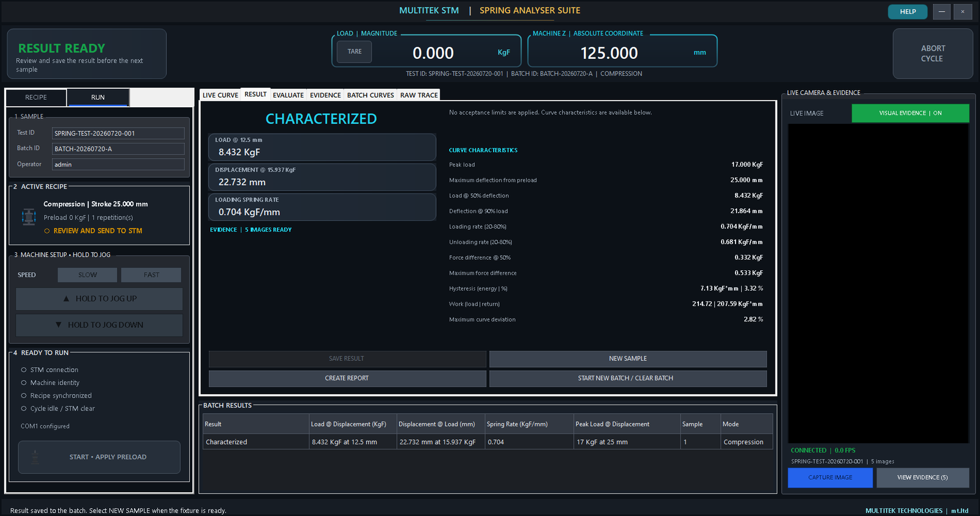Open the EVALUATE tab
The image size is (980, 516).
(x=288, y=95)
